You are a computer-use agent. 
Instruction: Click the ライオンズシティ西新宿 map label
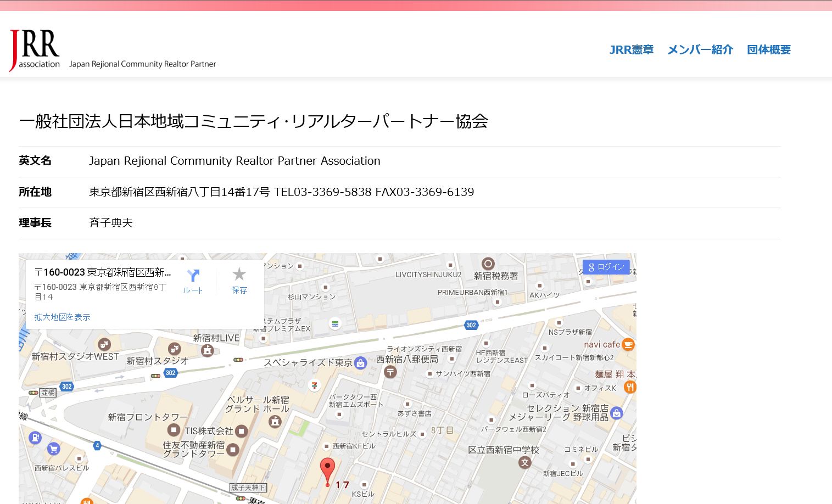coord(424,349)
